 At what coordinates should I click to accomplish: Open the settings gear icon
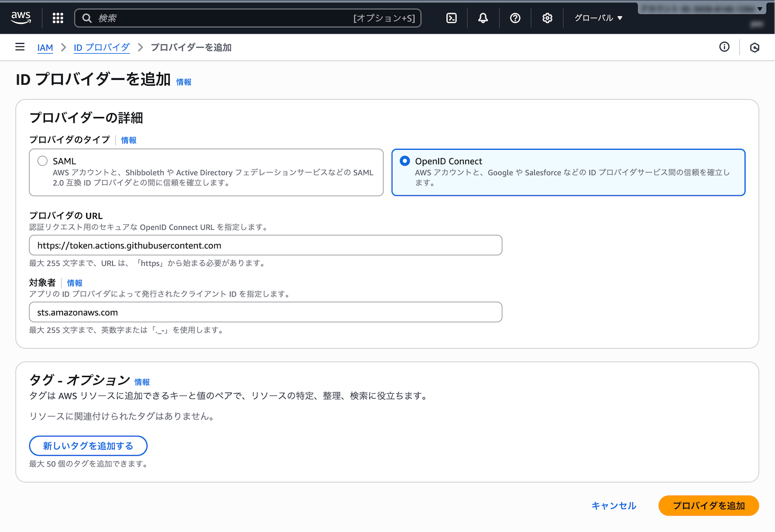point(547,18)
